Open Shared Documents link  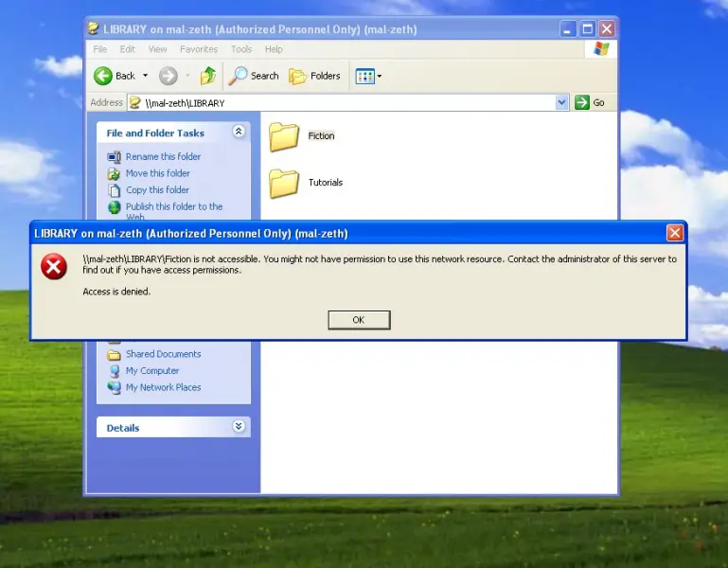click(x=164, y=354)
